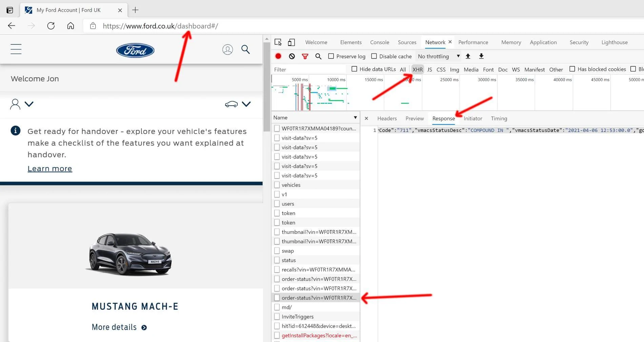644x342 pixels.
Task: Switch to the Elements panel
Action: [x=351, y=42]
